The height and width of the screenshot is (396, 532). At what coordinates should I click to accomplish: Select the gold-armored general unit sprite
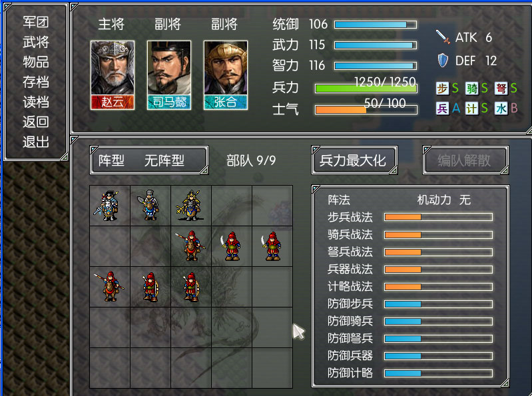pos(191,206)
